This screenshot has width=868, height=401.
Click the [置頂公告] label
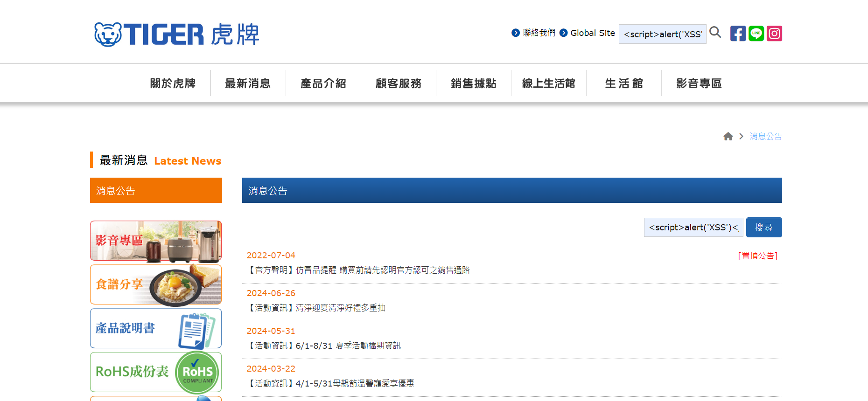point(758,256)
